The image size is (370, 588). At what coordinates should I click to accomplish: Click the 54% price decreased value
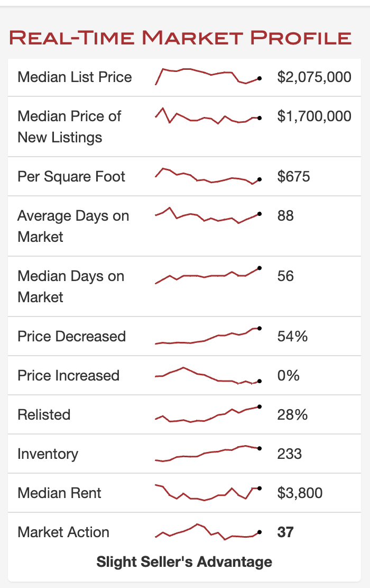pyautogui.click(x=292, y=337)
